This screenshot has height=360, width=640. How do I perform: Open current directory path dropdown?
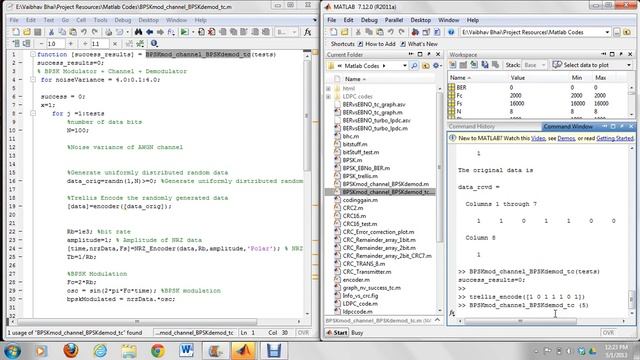coord(607,32)
